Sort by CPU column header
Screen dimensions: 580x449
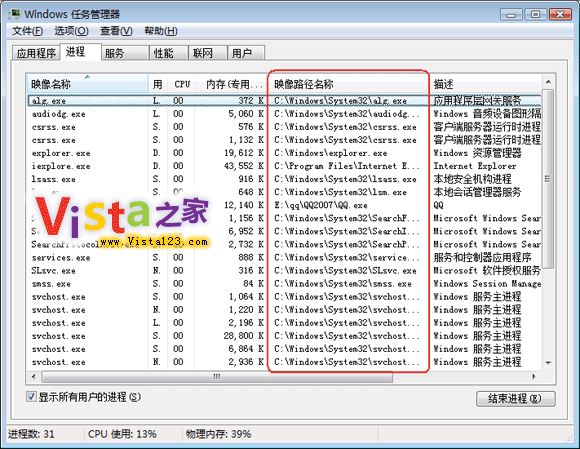pyautogui.click(x=182, y=84)
